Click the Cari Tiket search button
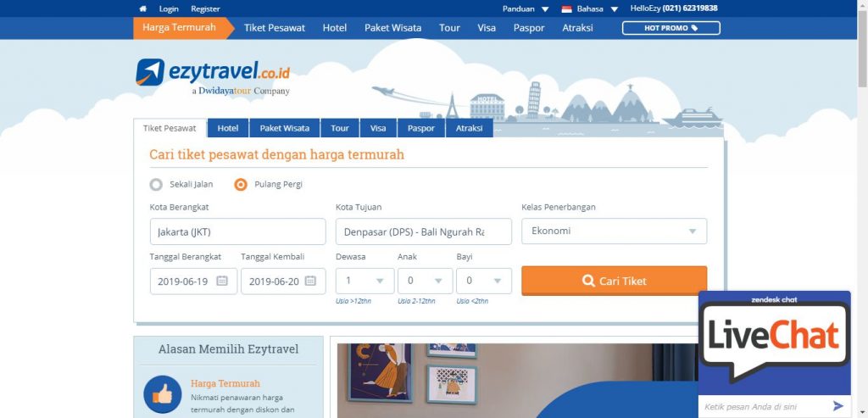 click(x=614, y=281)
